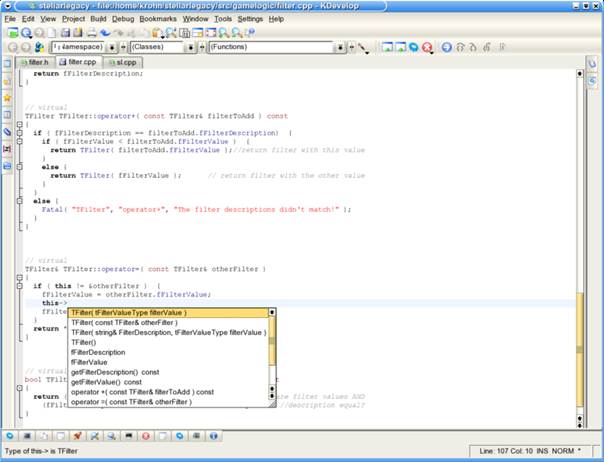The width and height of the screenshot is (604, 462).
Task: Click the blue undo arrow icon
Action: click(105, 33)
